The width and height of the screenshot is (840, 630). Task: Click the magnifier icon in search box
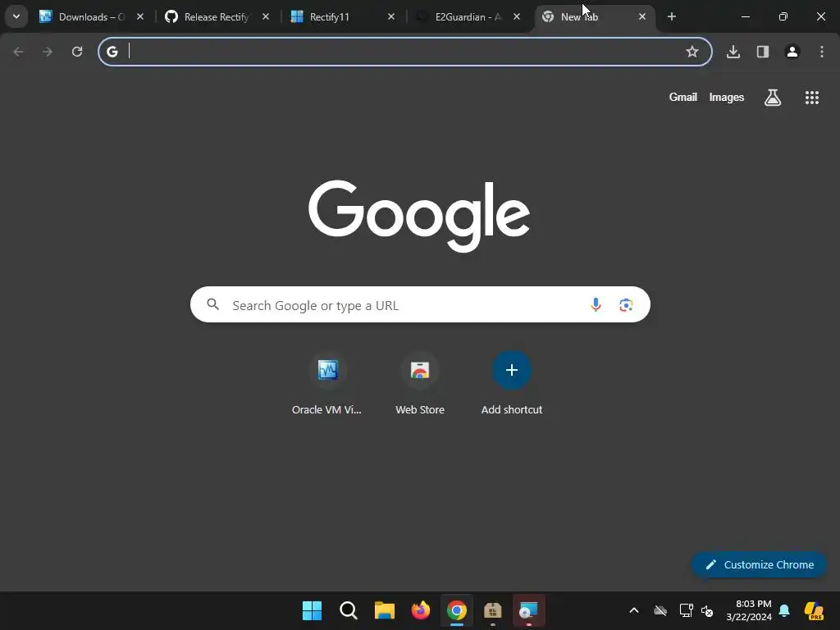pyautogui.click(x=213, y=305)
